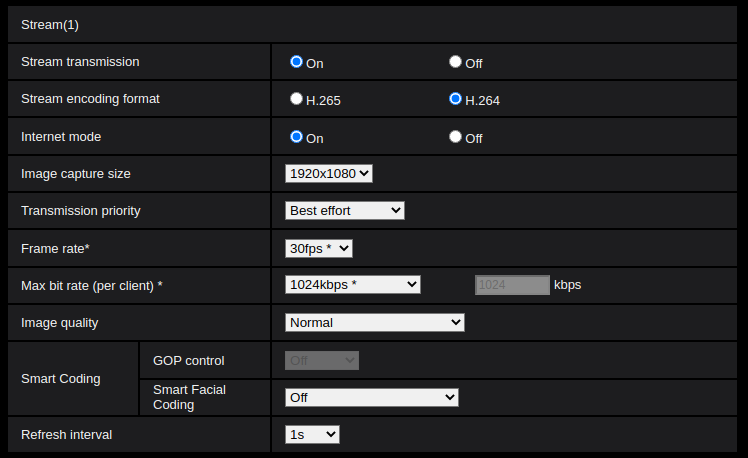Open the Smart Facial Coding dropdown
The height and width of the screenshot is (458, 748).
pyautogui.click(x=372, y=397)
